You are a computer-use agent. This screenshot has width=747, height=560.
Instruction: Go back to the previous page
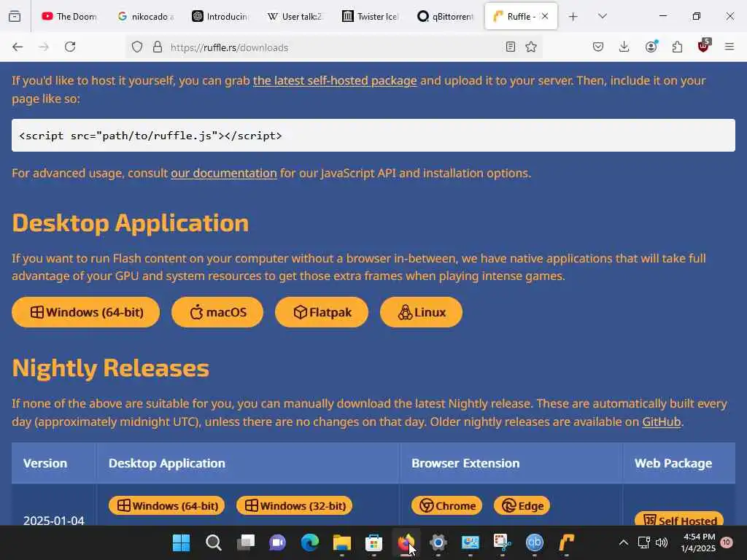coord(18,47)
